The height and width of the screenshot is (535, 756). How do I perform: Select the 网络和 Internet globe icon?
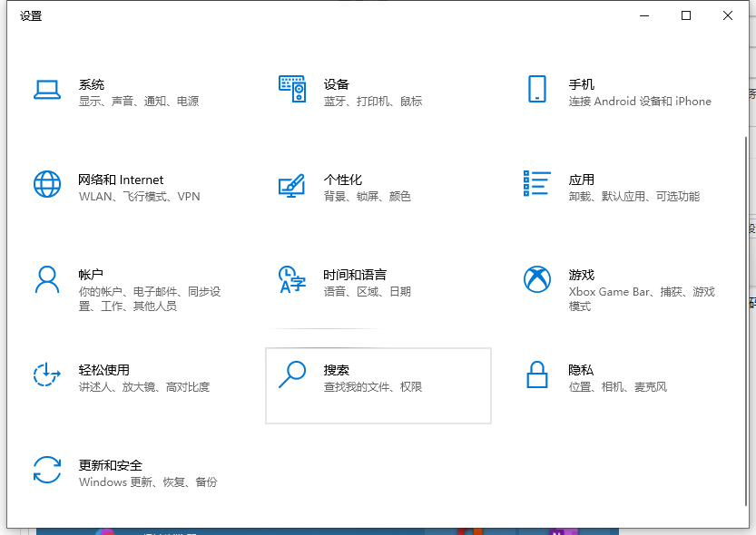47,185
